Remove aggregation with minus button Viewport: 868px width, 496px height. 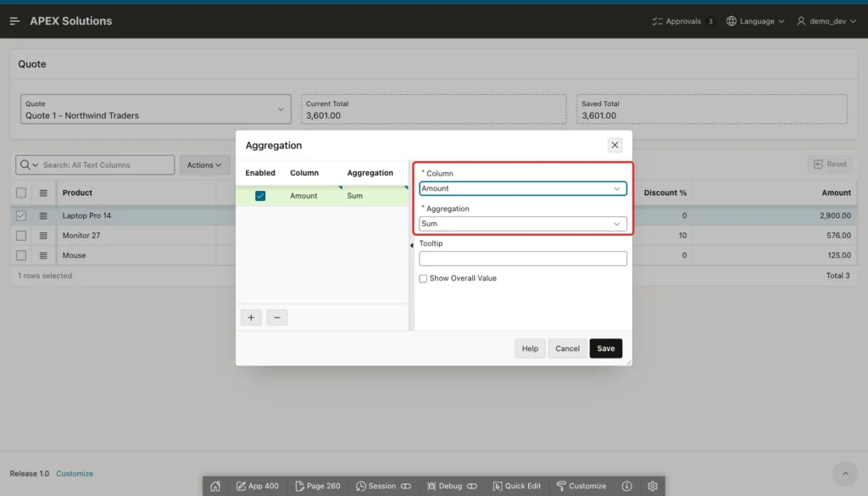(x=277, y=317)
